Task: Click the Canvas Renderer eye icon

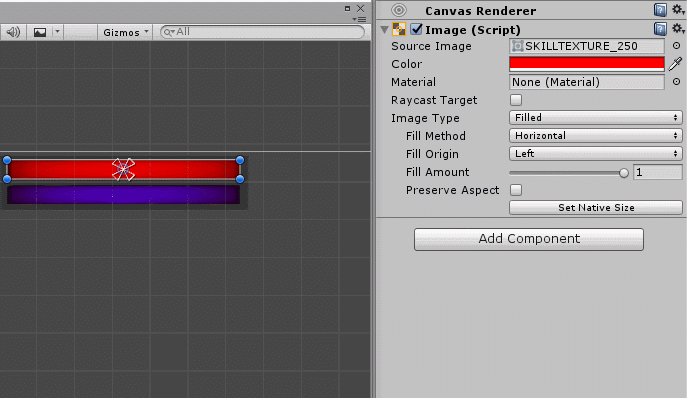Action: coord(399,10)
